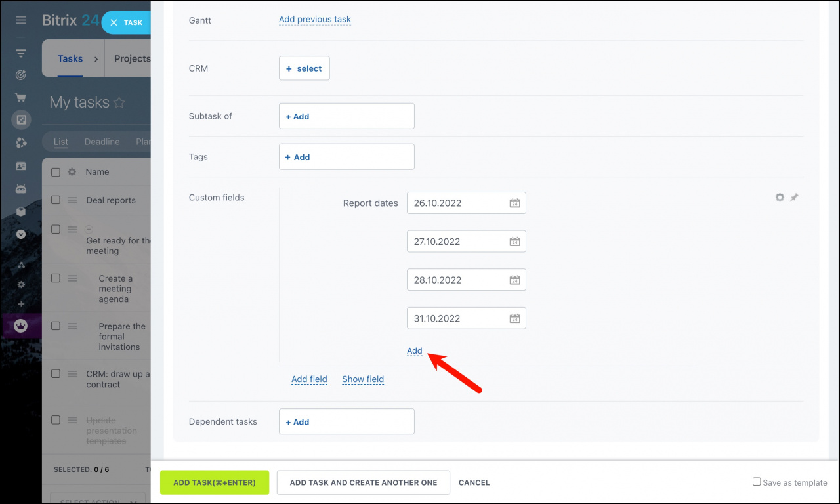The height and width of the screenshot is (504, 840).
Task: Check the Create a meeting agenda checkbox
Action: click(56, 278)
